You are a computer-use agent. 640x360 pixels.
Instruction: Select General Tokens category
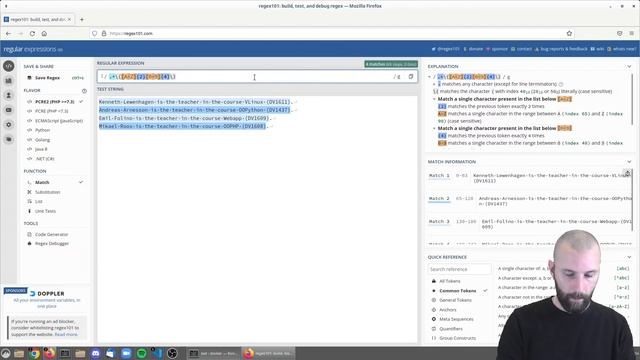[455, 300]
